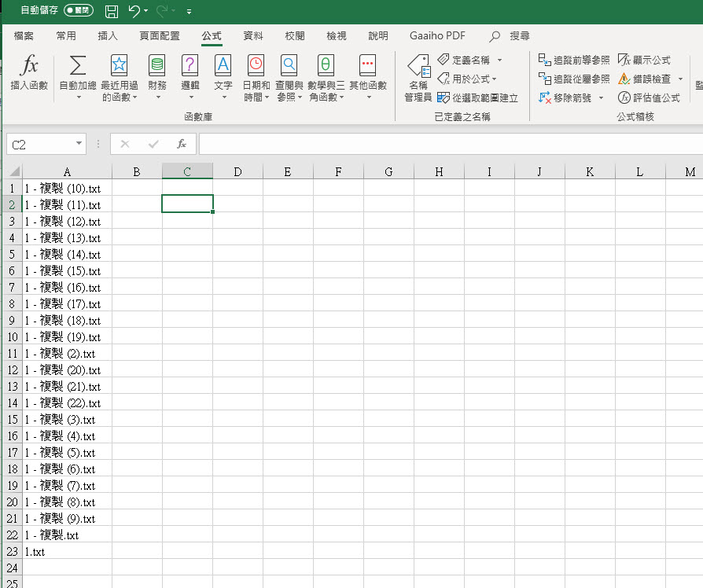Open Financial (財務) functions icon
The width and height of the screenshot is (703, 588).
(x=157, y=66)
